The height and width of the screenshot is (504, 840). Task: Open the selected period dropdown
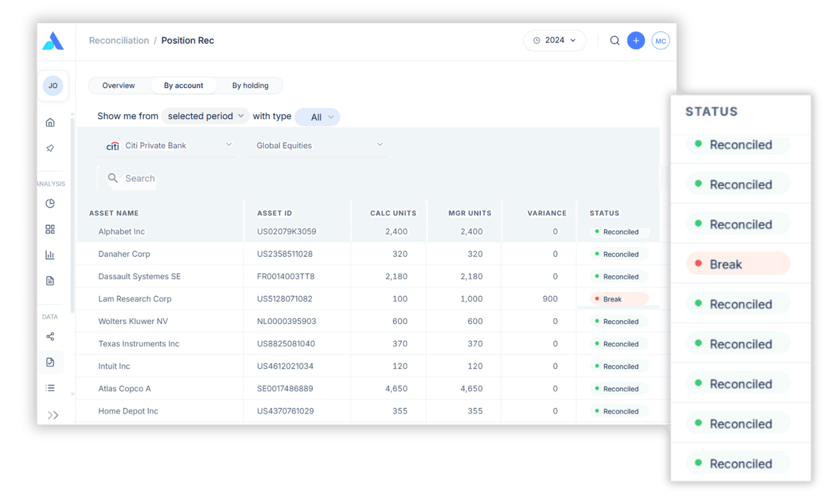[x=206, y=116]
